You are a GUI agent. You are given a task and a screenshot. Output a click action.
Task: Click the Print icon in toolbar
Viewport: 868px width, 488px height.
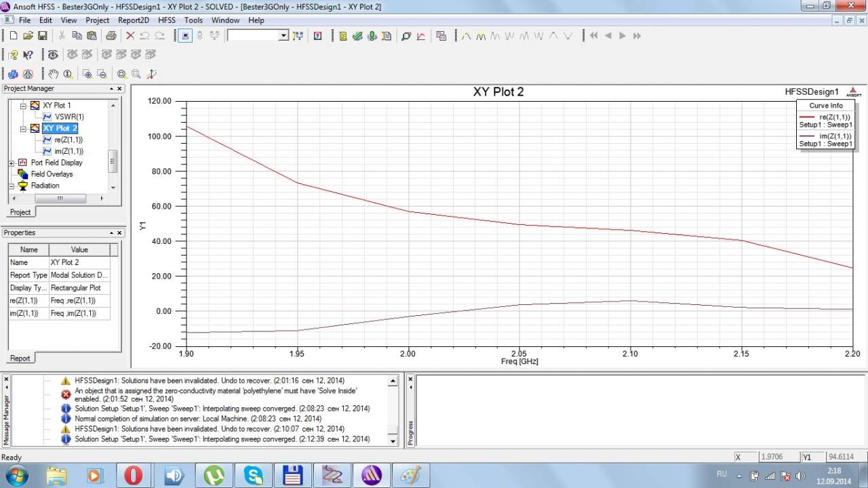111,36
